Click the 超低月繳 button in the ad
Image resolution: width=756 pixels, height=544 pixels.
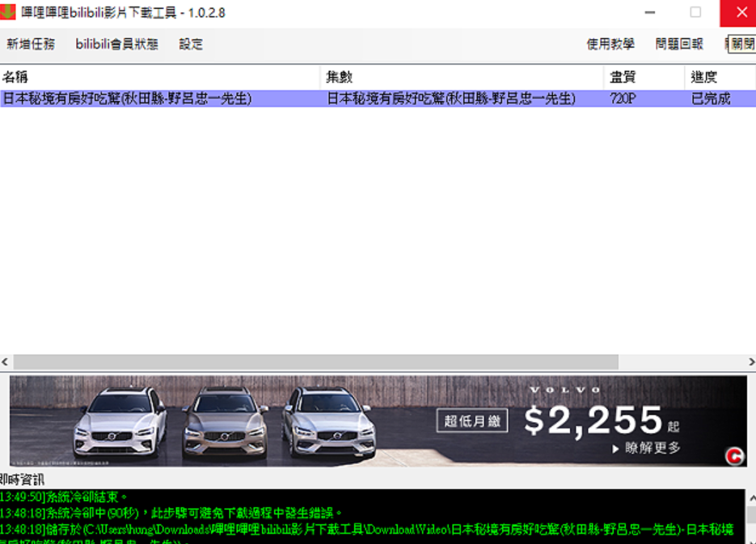[472, 421]
